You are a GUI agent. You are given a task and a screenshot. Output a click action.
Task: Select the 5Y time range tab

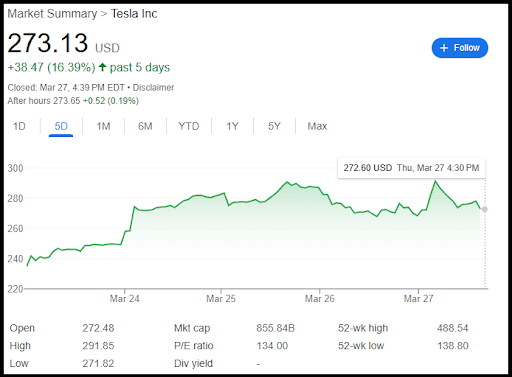coord(274,126)
